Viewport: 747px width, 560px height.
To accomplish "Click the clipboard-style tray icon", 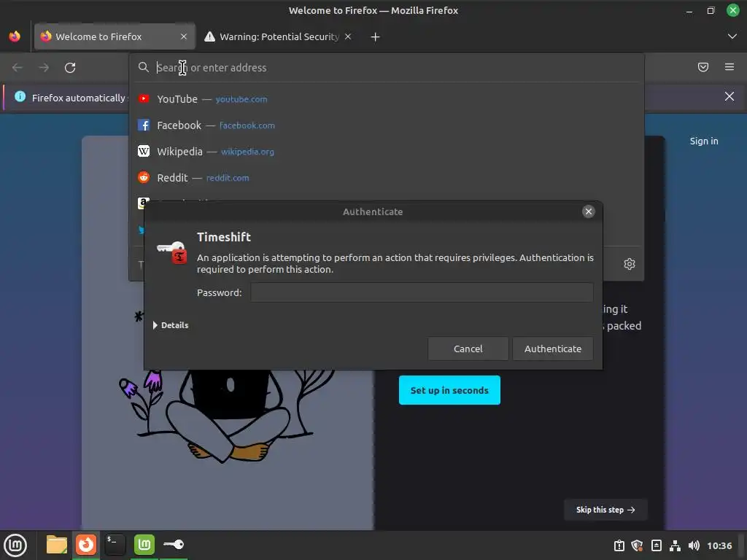I will click(619, 545).
